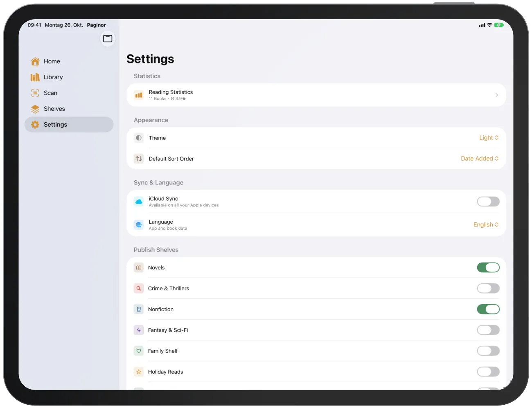Open Library from the sidebar
This screenshot has width=532, height=408.
(x=69, y=77)
